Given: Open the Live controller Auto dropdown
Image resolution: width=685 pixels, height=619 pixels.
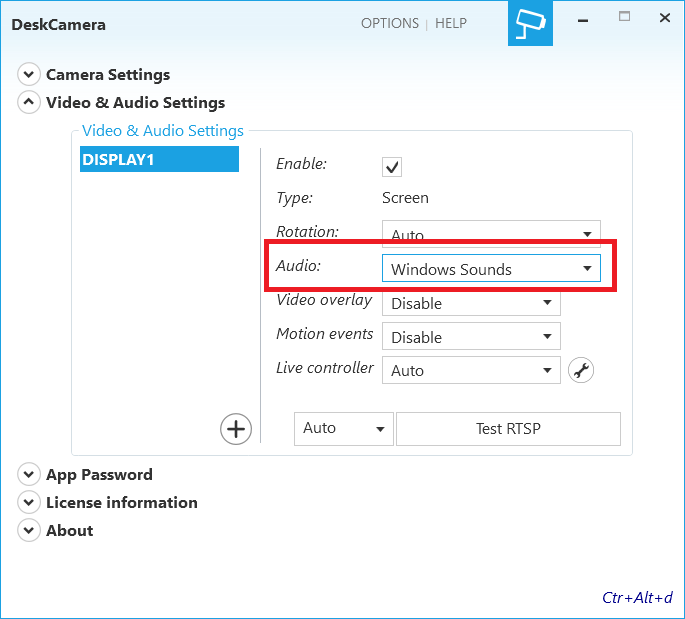Looking at the screenshot, I should pos(470,370).
